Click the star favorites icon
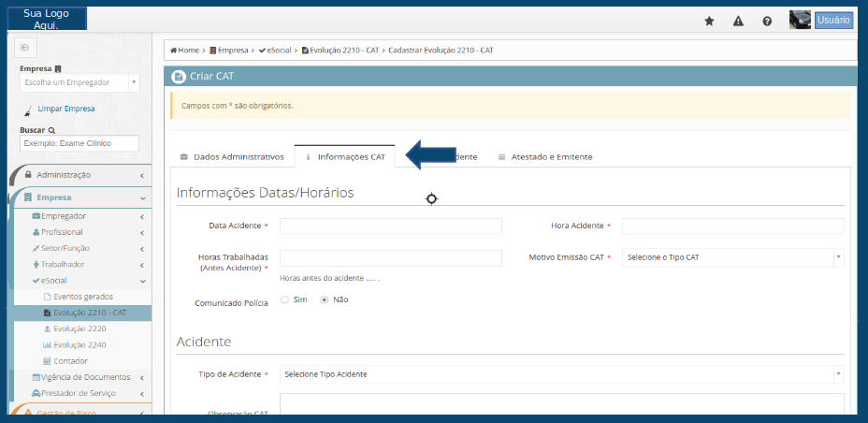This screenshot has height=423, width=868. point(709,21)
